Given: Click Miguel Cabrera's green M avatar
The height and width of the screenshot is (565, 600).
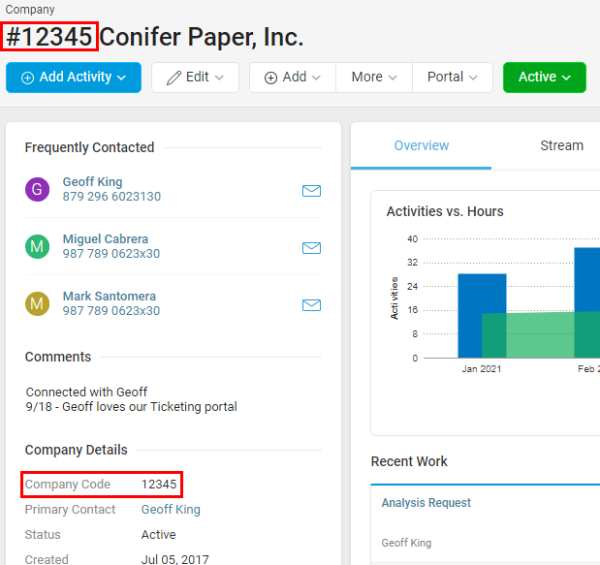Looking at the screenshot, I should click(x=37, y=247).
